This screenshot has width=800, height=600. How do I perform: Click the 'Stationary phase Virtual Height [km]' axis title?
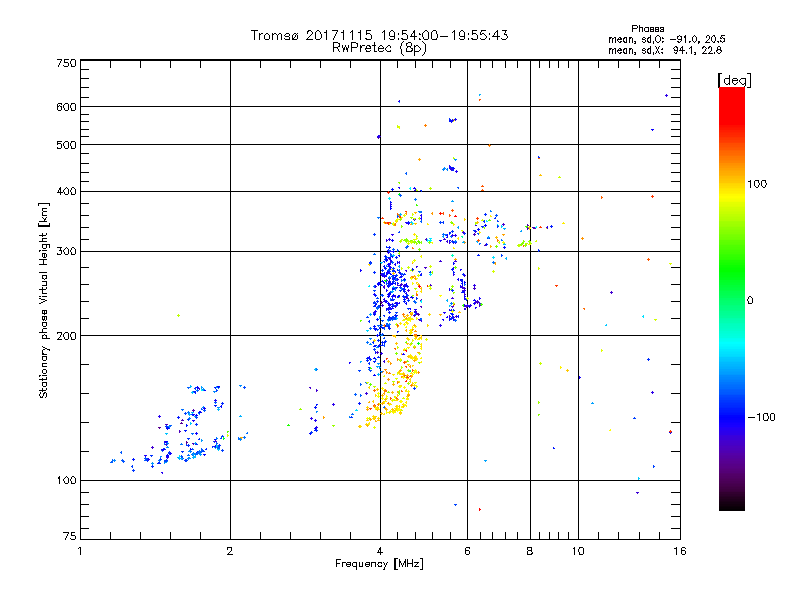pyautogui.click(x=44, y=300)
